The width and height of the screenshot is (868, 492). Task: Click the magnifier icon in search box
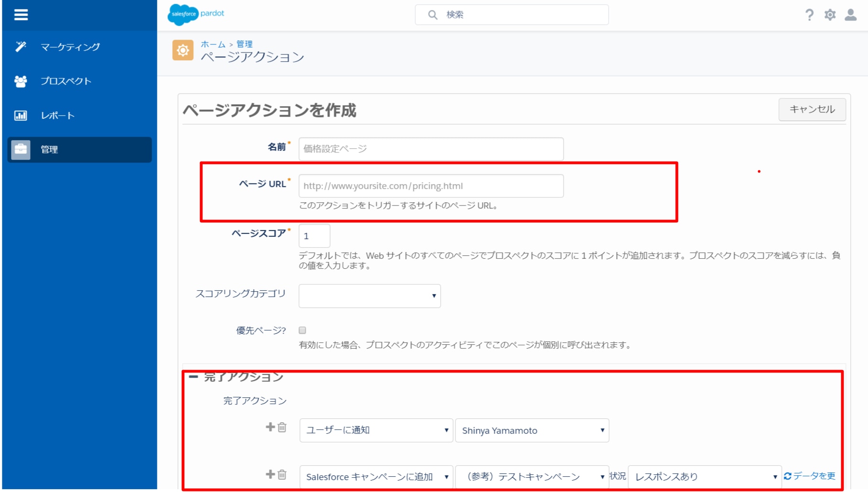(x=433, y=15)
